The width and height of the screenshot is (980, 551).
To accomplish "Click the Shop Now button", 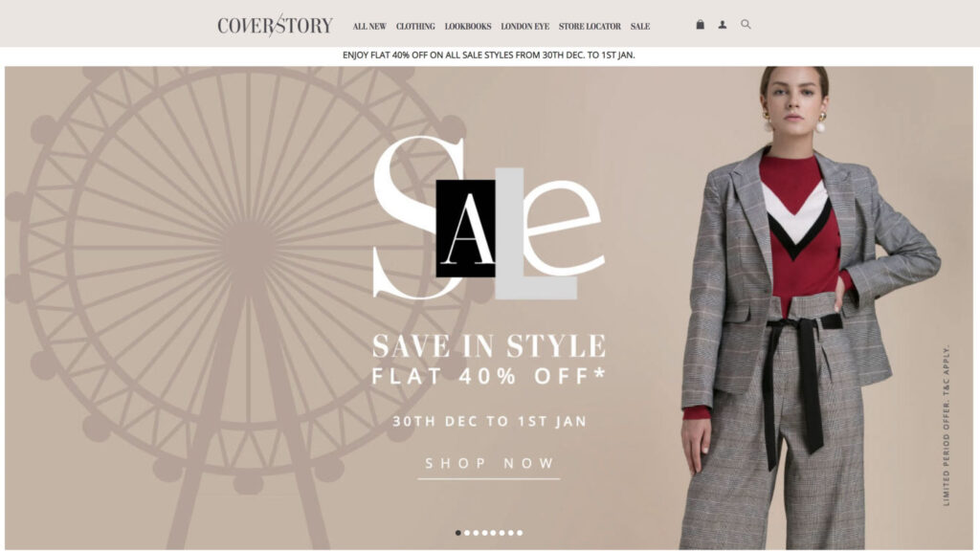I will point(489,465).
